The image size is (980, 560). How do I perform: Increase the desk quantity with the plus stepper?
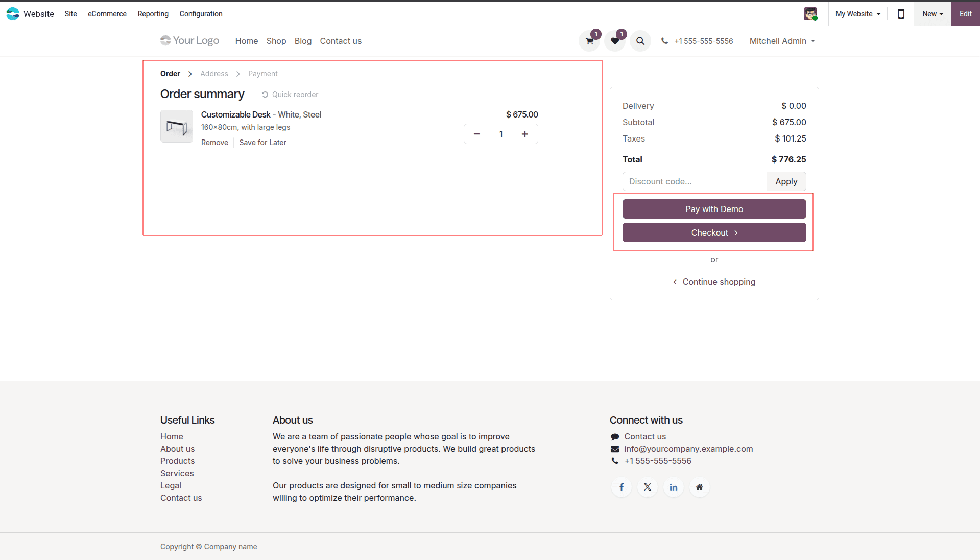click(524, 134)
